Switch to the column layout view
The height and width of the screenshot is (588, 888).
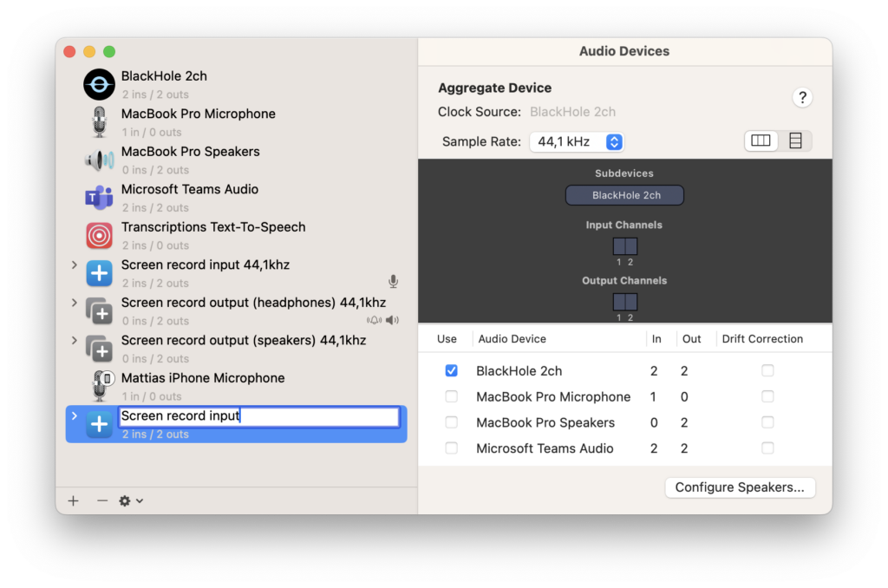[x=761, y=141]
